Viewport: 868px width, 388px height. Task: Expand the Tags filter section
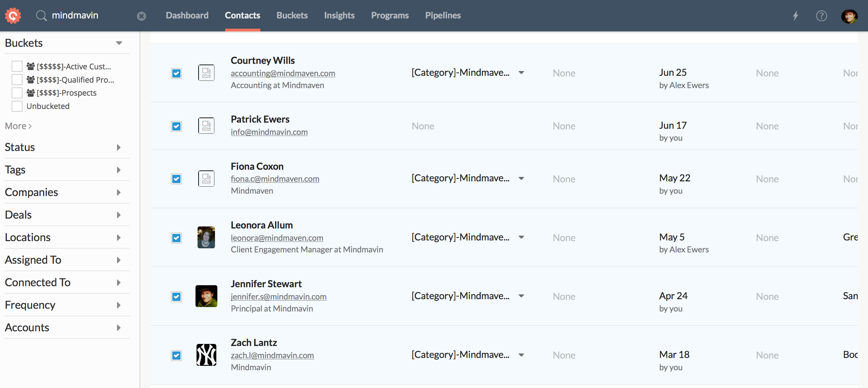[119, 170]
